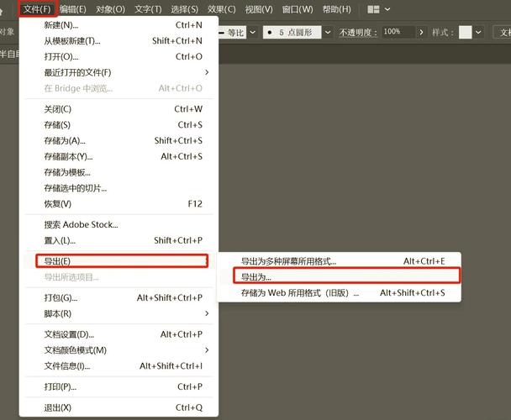Open the 编辑(E) menu
511x420 pixels.
coord(72,9)
